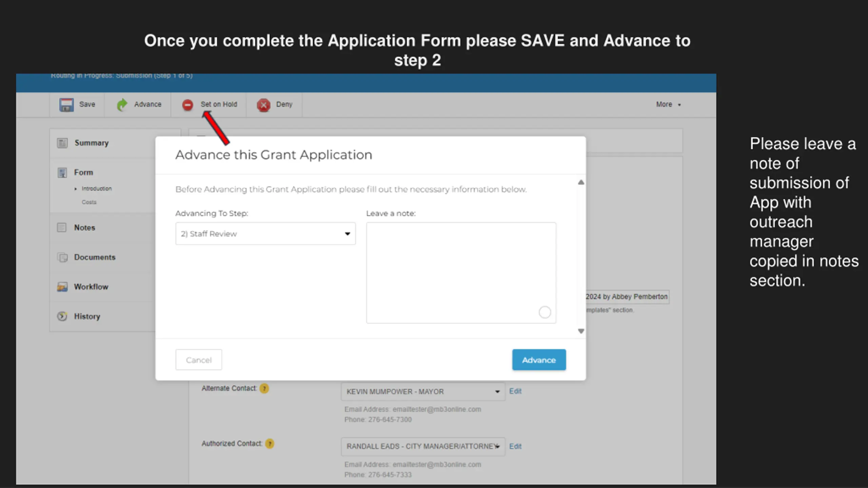Click the dialog scrollbar up arrow
This screenshot has width=868, height=488.
(x=581, y=182)
